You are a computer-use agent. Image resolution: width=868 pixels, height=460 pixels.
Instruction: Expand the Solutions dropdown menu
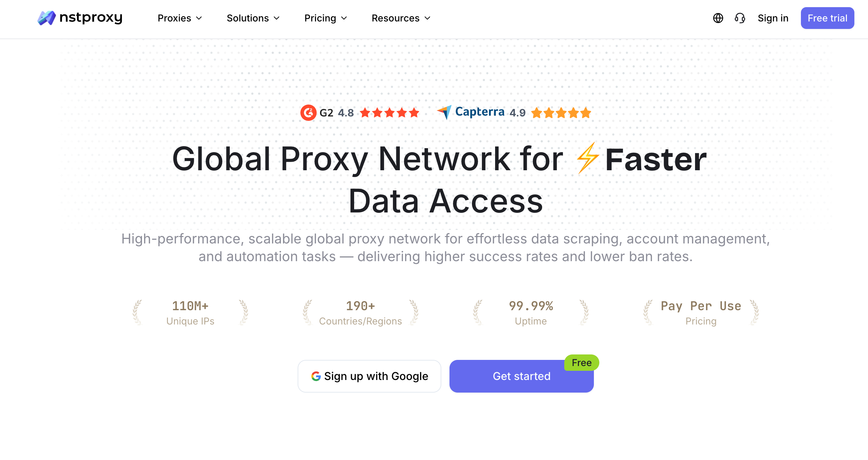253,18
